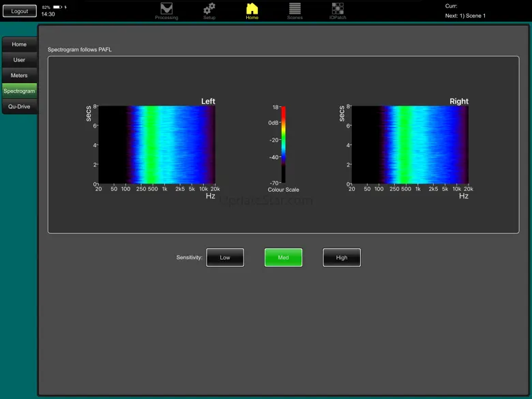Click the 'Curr:' scene label

[x=451, y=6]
